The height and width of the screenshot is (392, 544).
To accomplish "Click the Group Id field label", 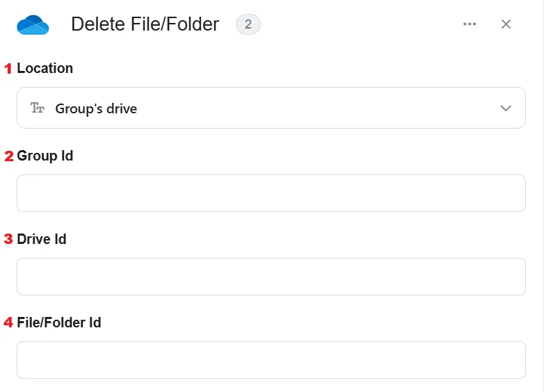I will [x=45, y=156].
